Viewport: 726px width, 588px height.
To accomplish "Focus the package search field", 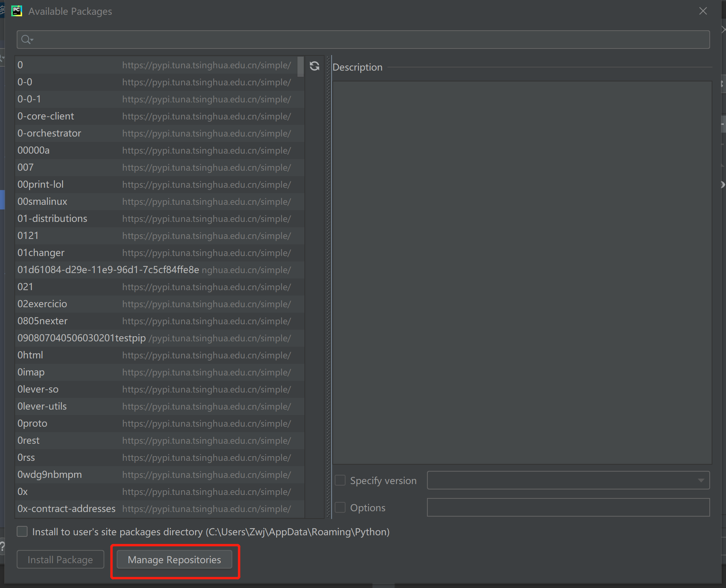I will [363, 40].
